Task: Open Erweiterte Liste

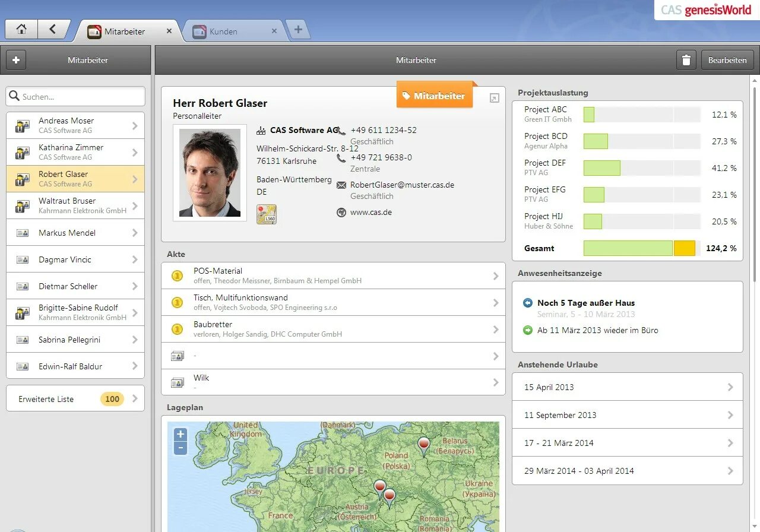Action: [75, 398]
